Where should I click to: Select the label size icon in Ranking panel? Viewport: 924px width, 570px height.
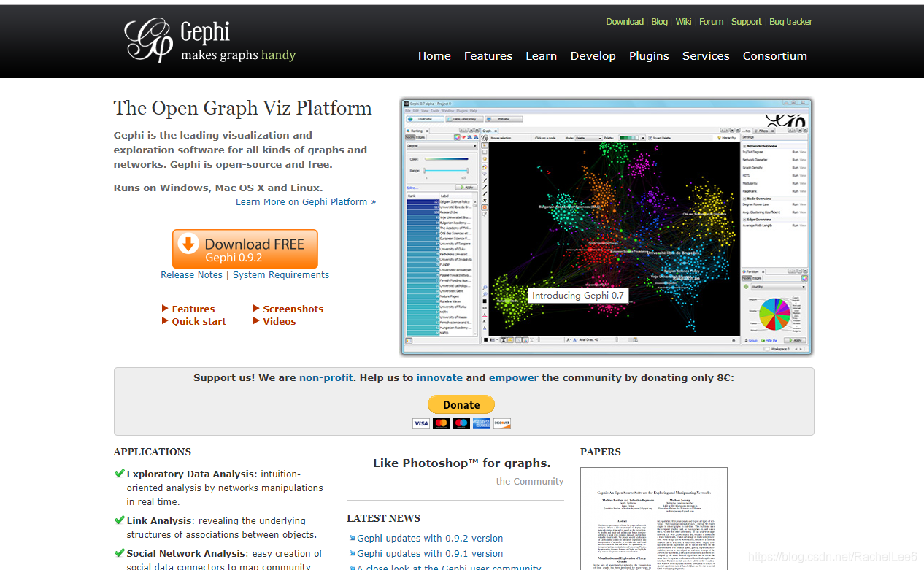coord(476,137)
